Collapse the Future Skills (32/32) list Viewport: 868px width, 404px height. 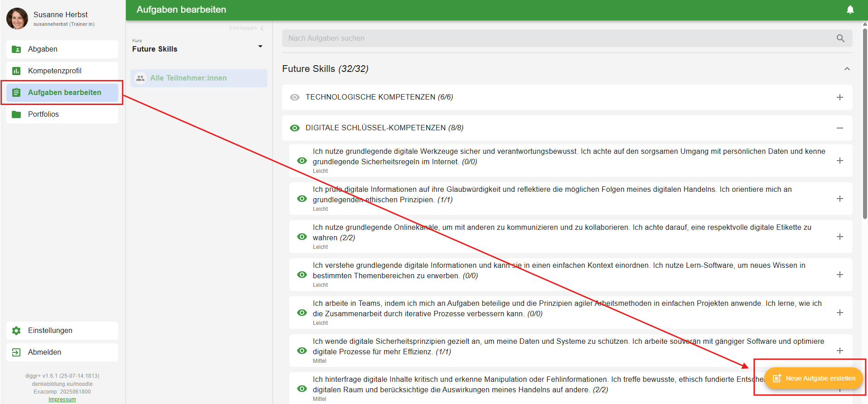pos(847,69)
